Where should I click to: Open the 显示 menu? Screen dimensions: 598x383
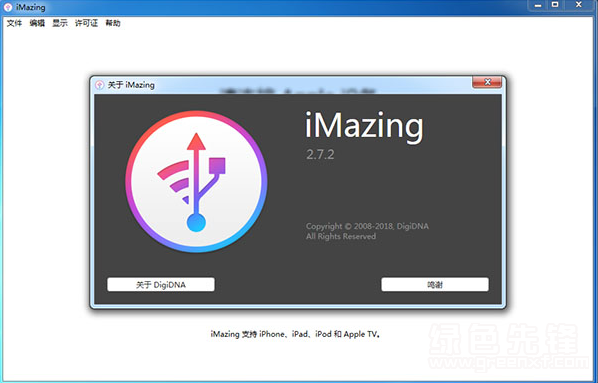click(60, 23)
